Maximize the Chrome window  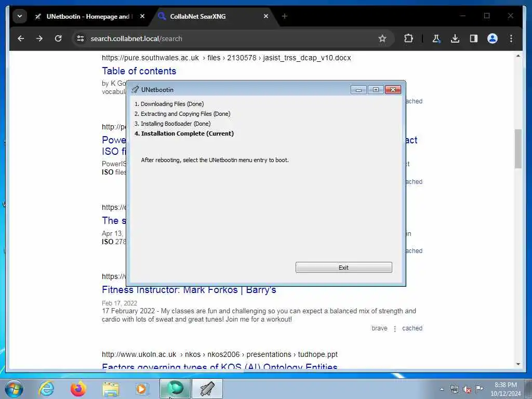pos(487,16)
